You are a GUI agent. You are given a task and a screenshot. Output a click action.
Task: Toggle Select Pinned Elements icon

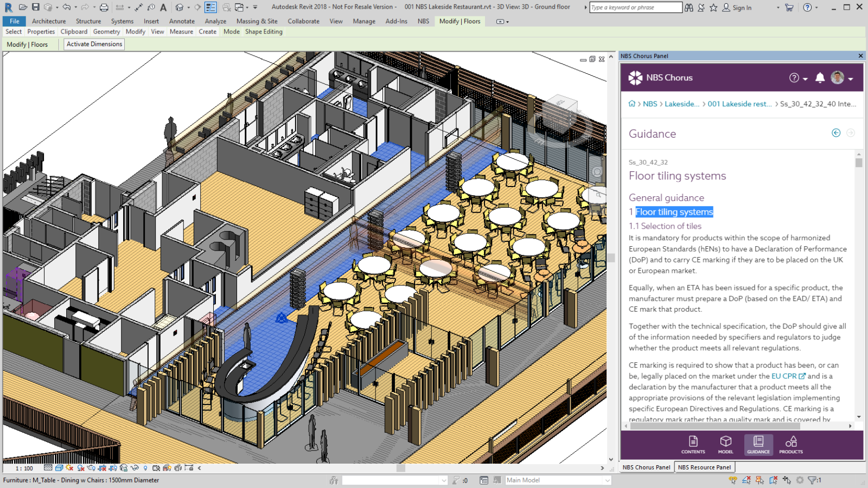click(759, 480)
